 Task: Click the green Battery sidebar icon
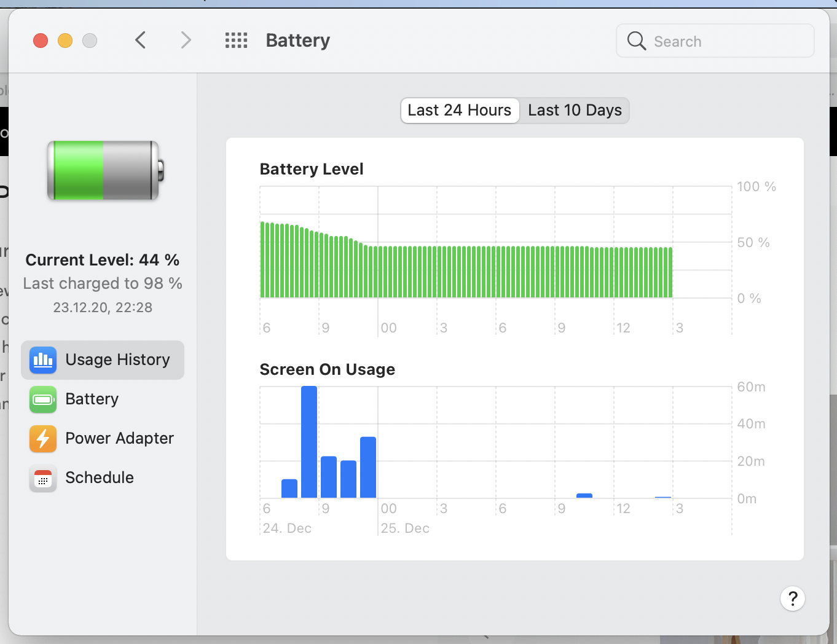point(43,399)
